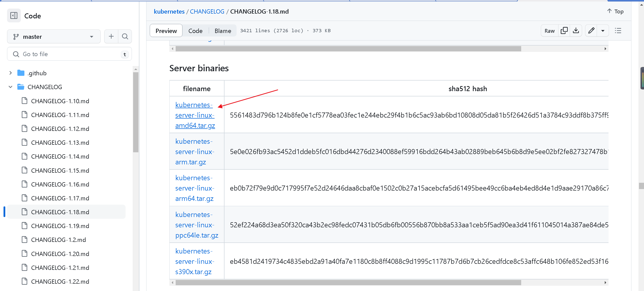The height and width of the screenshot is (291, 644).
Task: Click the amd64 sha512 hash starting 5561483d
Action: point(419,115)
